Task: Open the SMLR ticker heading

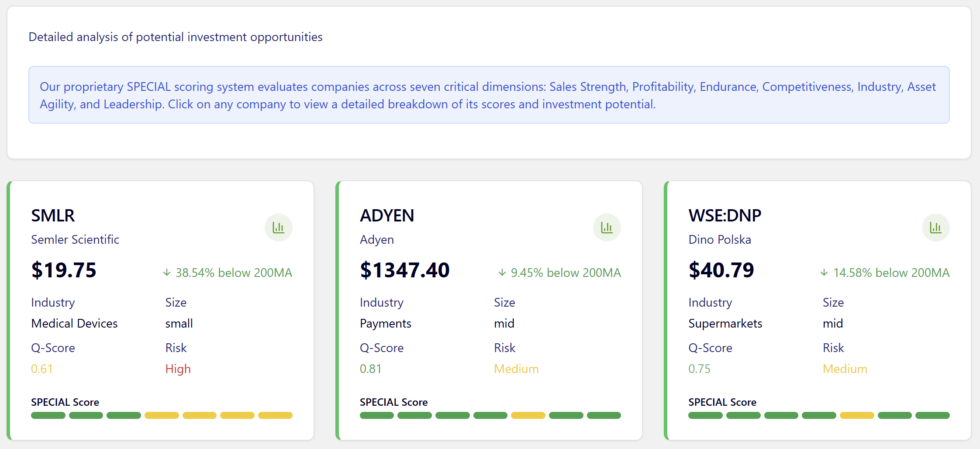Action: [53, 216]
